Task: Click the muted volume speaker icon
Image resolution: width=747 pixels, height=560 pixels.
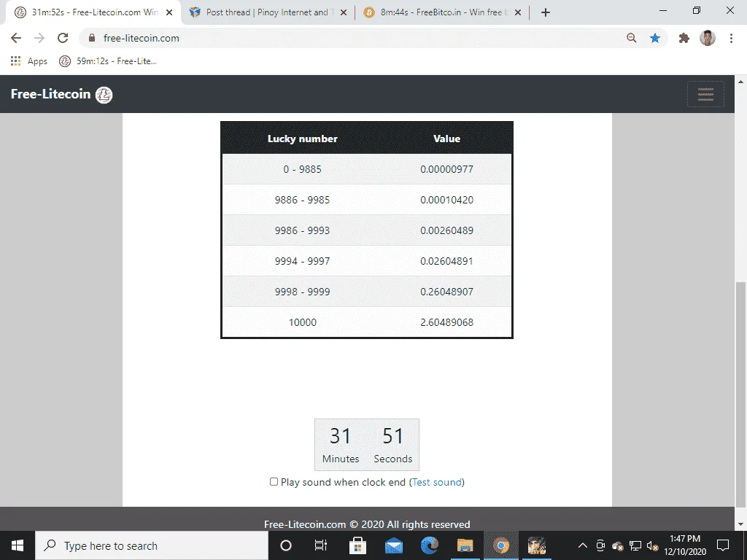Action: (x=653, y=545)
